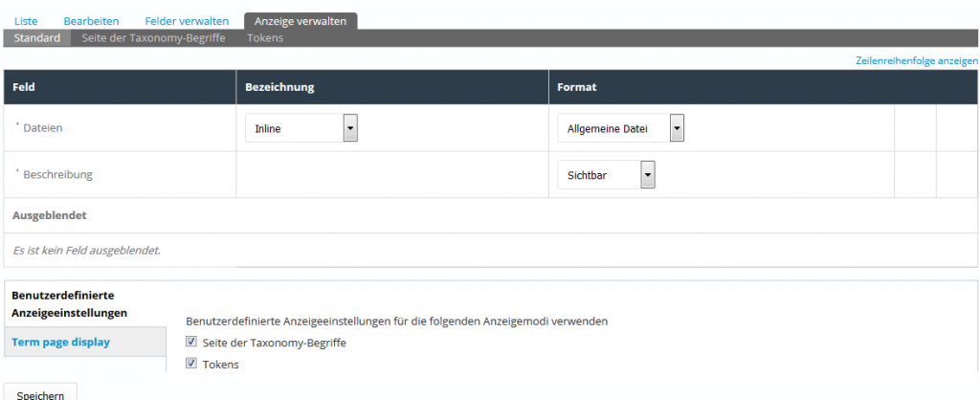Select Benutzerdefinierte Anzeigeeinstellungen vertical tab
980x400 pixels.
coord(70,304)
